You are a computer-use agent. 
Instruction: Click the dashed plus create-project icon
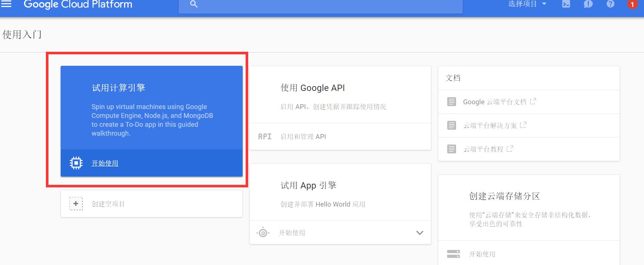pos(76,204)
